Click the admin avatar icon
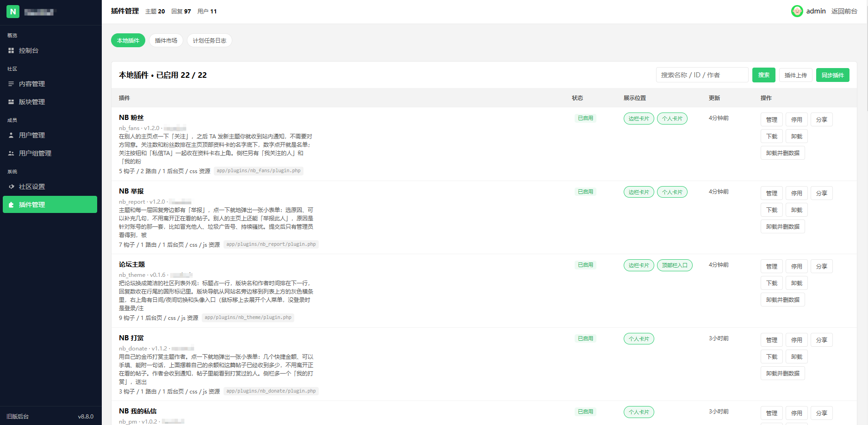The height and width of the screenshot is (425, 868). 797,11
